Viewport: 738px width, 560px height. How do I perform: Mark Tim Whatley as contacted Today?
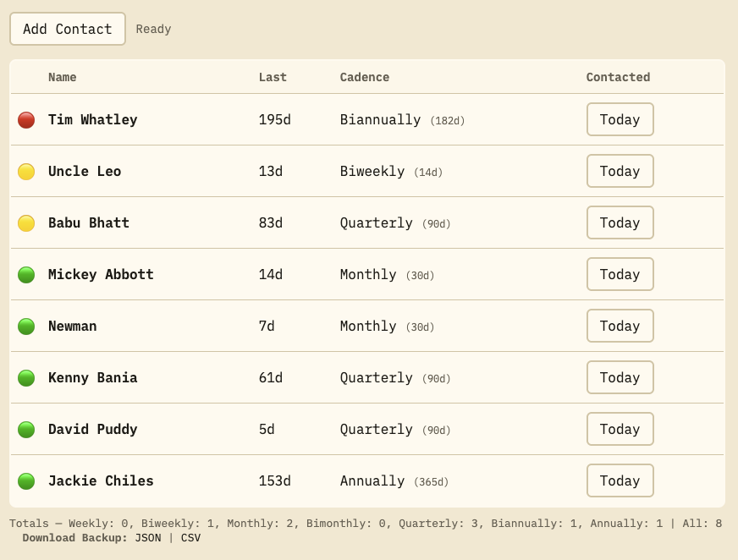point(620,119)
